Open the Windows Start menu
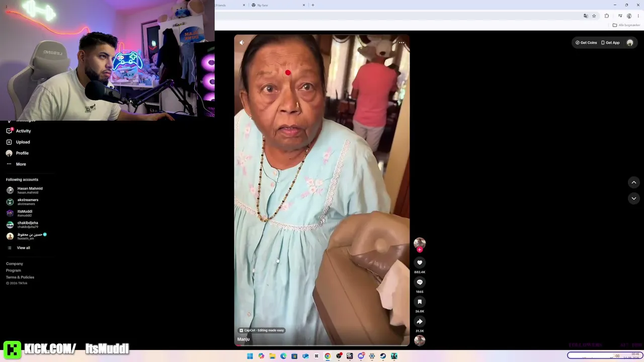The image size is (644, 362). point(250,356)
